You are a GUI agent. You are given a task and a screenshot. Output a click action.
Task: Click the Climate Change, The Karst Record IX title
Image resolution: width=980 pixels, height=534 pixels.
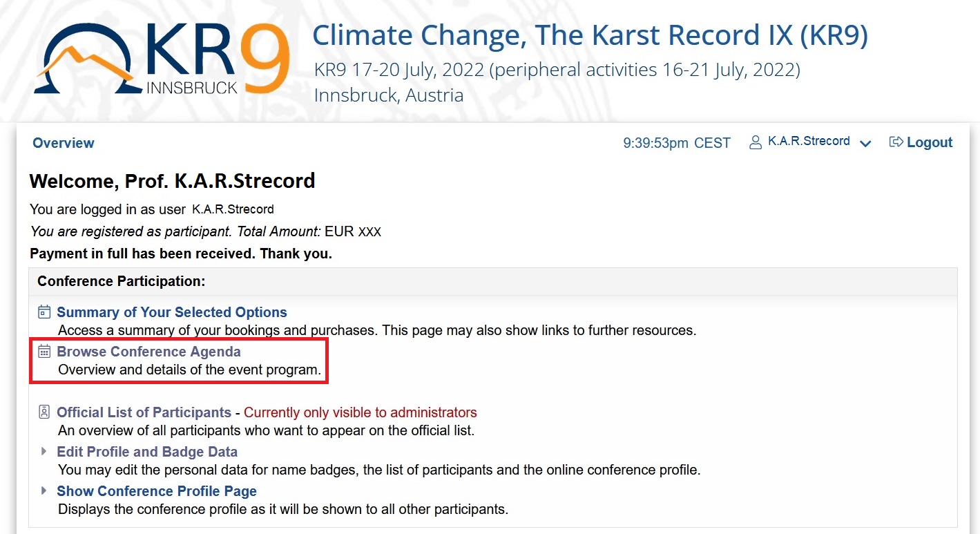point(590,36)
